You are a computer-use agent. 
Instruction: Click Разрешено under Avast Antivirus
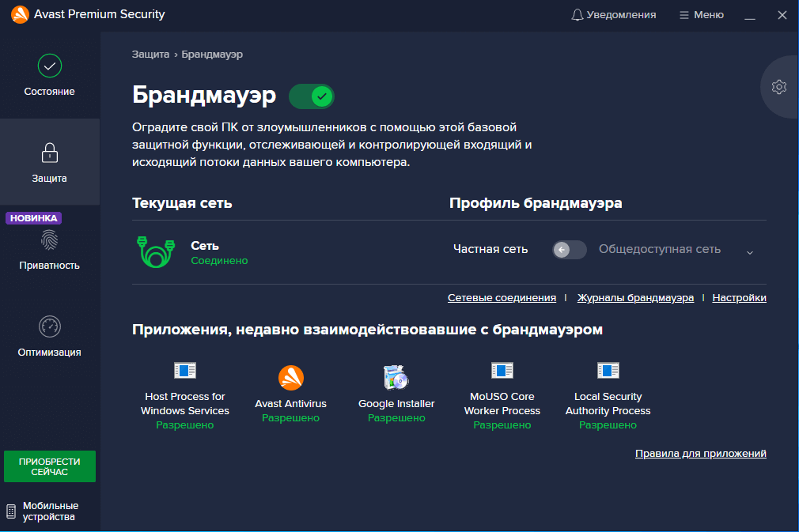[x=290, y=418]
